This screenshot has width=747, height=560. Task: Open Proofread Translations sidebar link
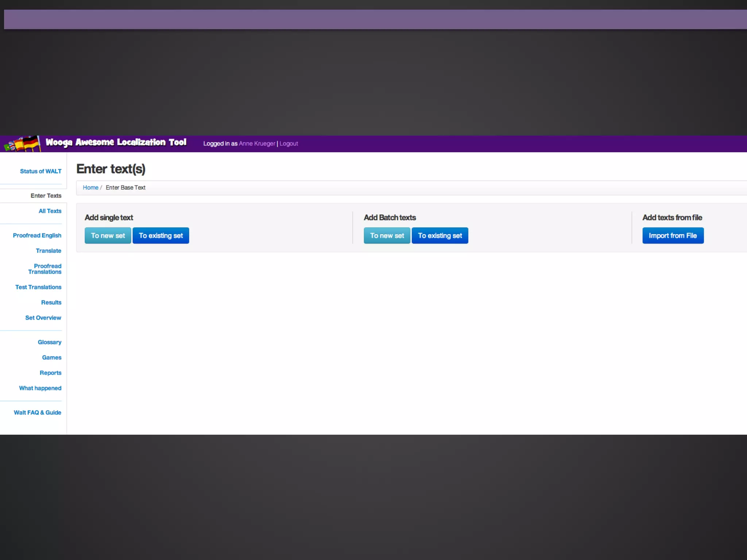pos(45,269)
